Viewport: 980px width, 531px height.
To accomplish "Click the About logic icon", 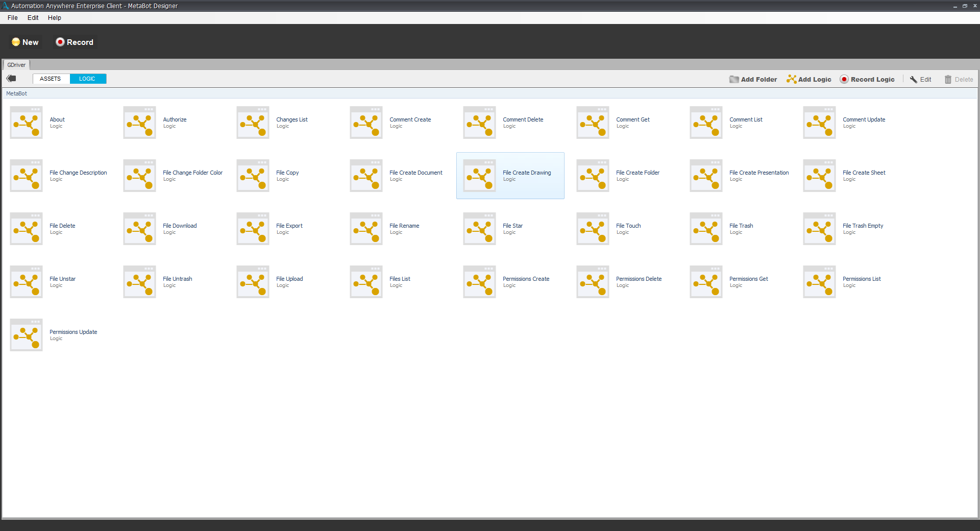I will (x=26, y=123).
